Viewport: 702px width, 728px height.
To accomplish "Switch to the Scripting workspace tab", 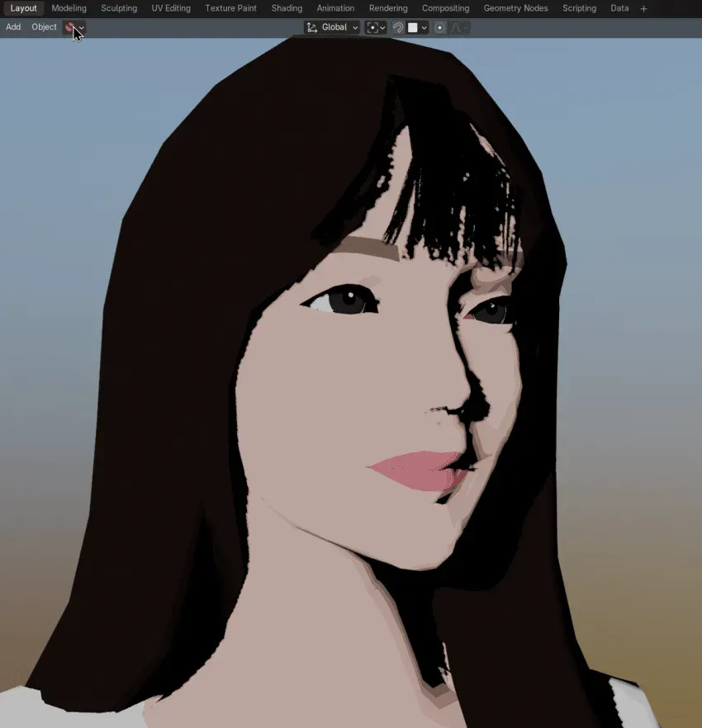I will coord(579,8).
